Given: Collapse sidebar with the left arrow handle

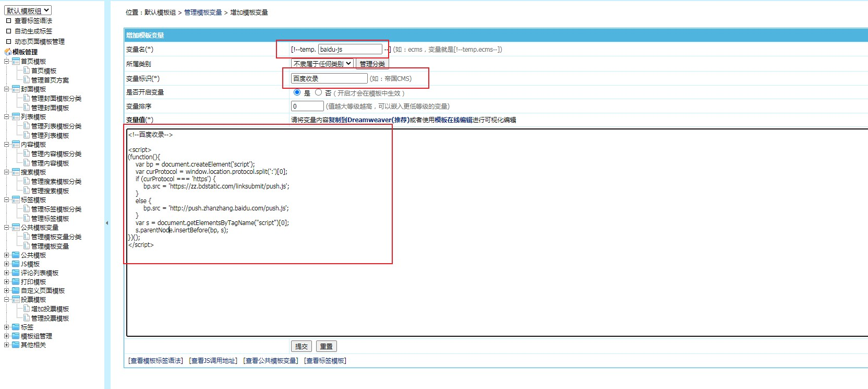Looking at the screenshot, I should pos(107,223).
